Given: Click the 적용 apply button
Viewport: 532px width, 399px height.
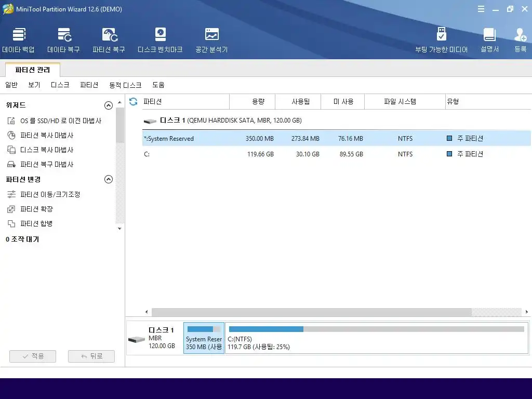Looking at the screenshot, I should [33, 356].
